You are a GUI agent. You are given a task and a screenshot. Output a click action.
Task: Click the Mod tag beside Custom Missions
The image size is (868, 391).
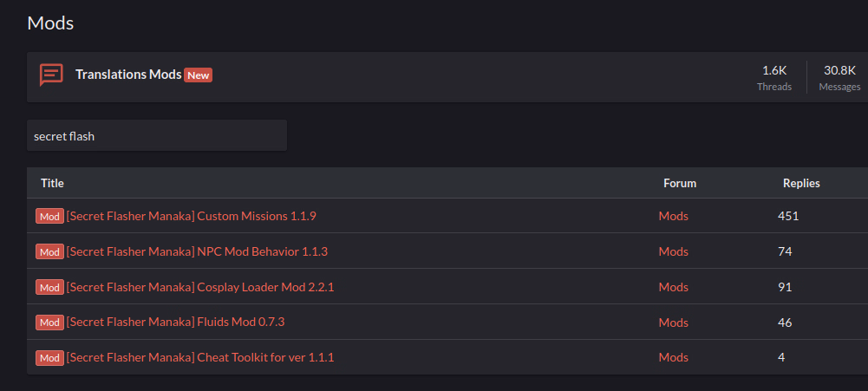click(49, 216)
